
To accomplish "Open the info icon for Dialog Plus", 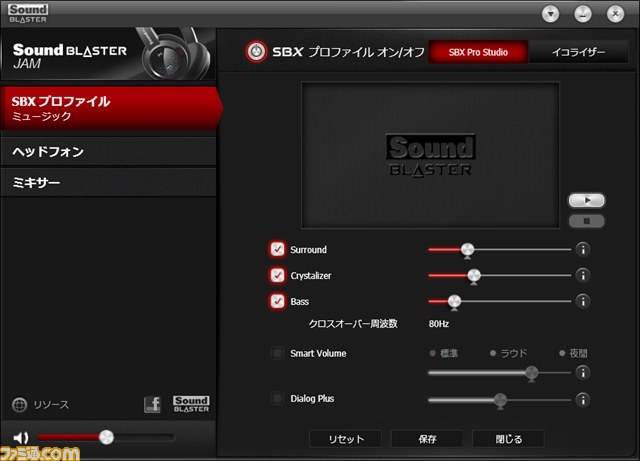I will (582, 399).
